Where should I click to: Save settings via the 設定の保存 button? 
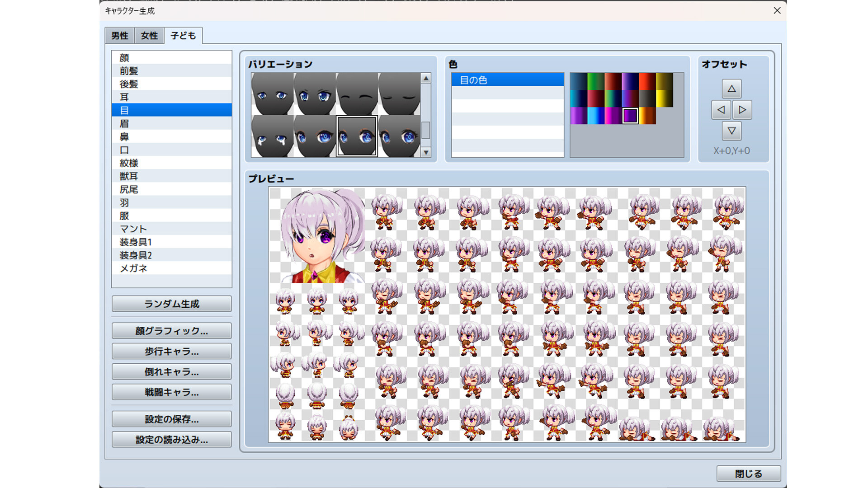click(x=171, y=419)
